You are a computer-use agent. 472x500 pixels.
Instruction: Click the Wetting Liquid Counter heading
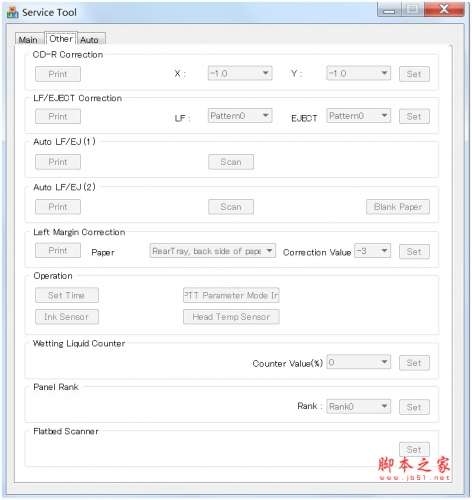79,344
